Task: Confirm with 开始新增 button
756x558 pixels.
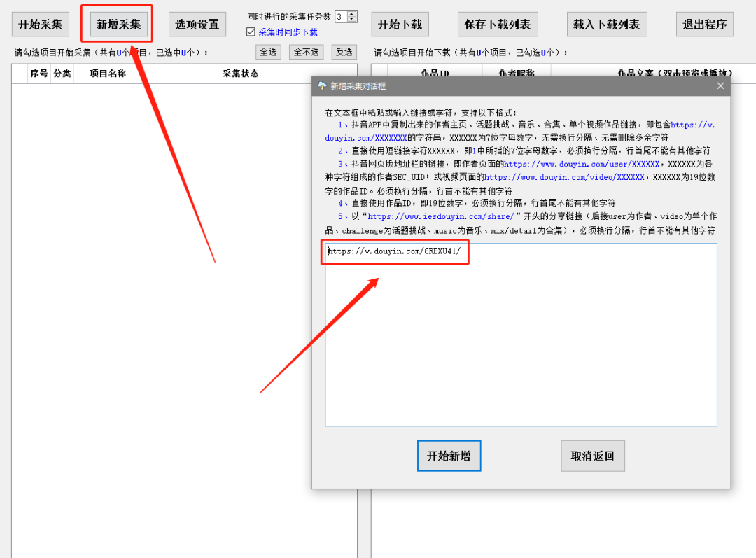Action: click(x=449, y=456)
